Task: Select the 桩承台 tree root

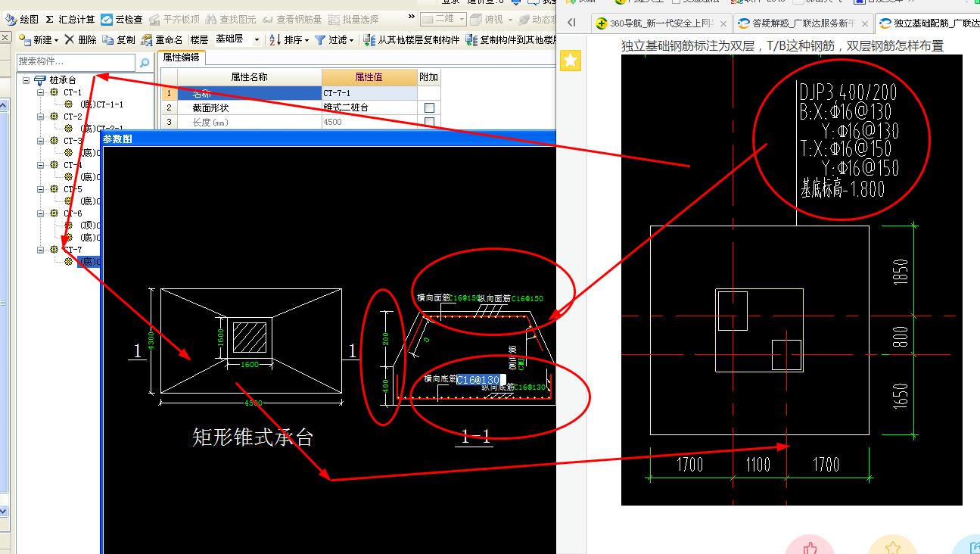Action: (x=62, y=80)
